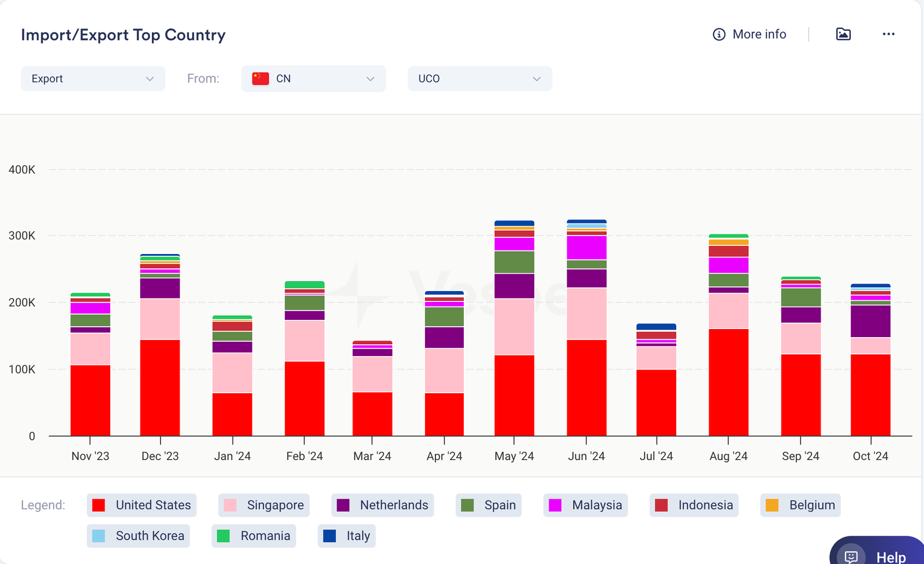Toggle the Malaysia legend entry
This screenshot has height=564, width=924.
point(586,505)
